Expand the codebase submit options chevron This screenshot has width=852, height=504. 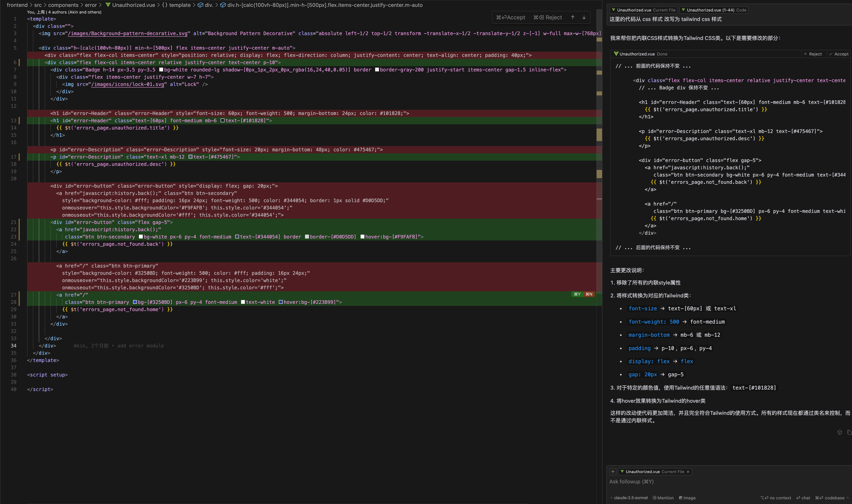(x=848, y=498)
